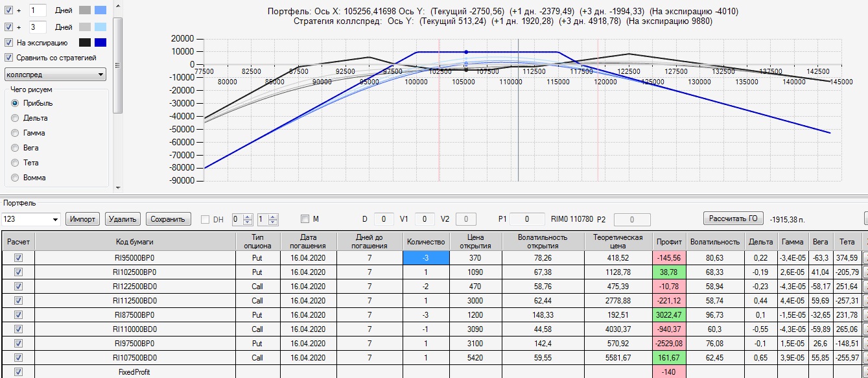The image size is (868, 378).
Task: Uncheck Расчет for RI87500BP0 row
Action: click(x=18, y=314)
